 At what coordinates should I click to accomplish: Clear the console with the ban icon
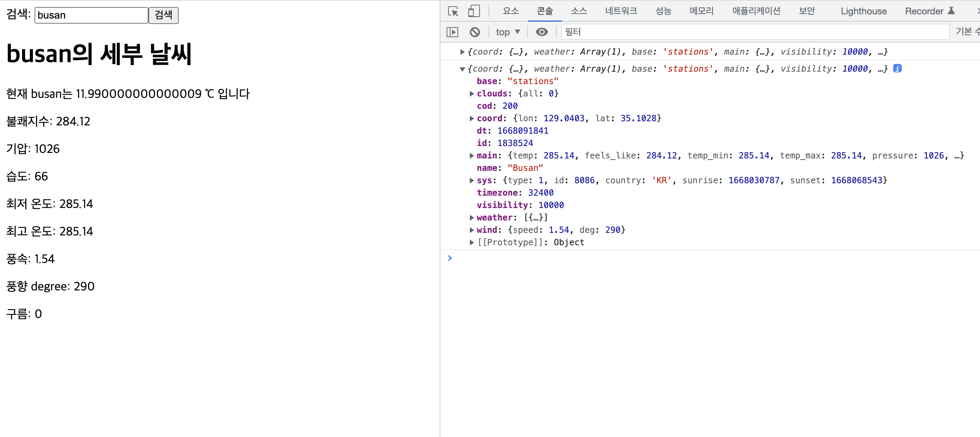(x=474, y=32)
